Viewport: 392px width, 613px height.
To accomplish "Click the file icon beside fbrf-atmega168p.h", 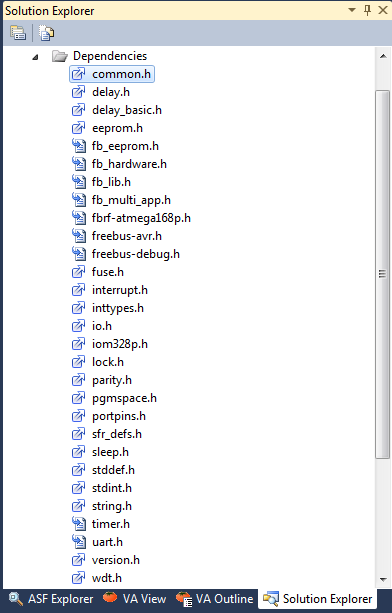I will [79, 218].
